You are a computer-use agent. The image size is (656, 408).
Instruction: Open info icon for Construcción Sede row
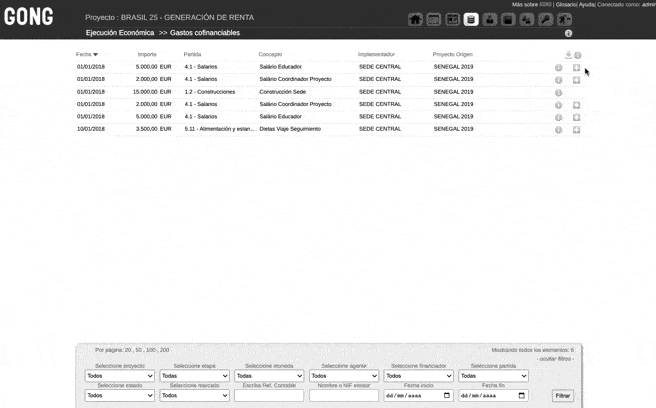pyautogui.click(x=558, y=92)
